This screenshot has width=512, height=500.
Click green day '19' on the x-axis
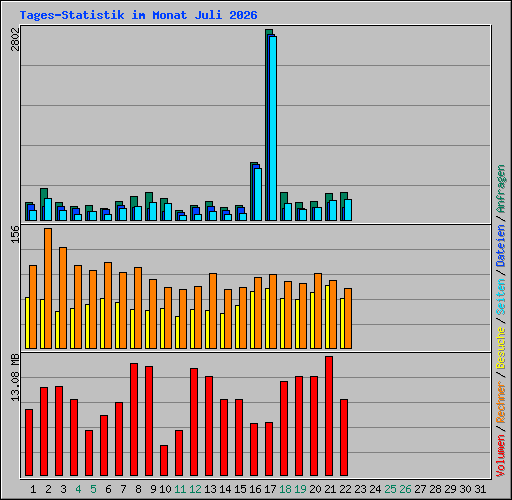tap(300, 489)
